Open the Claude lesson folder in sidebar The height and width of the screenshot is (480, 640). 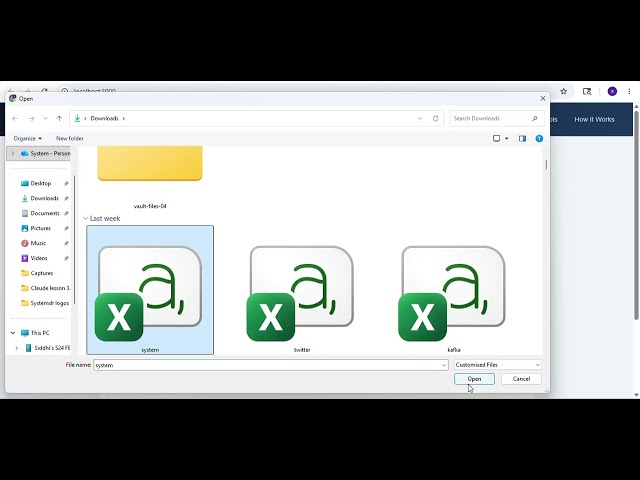[46, 288]
